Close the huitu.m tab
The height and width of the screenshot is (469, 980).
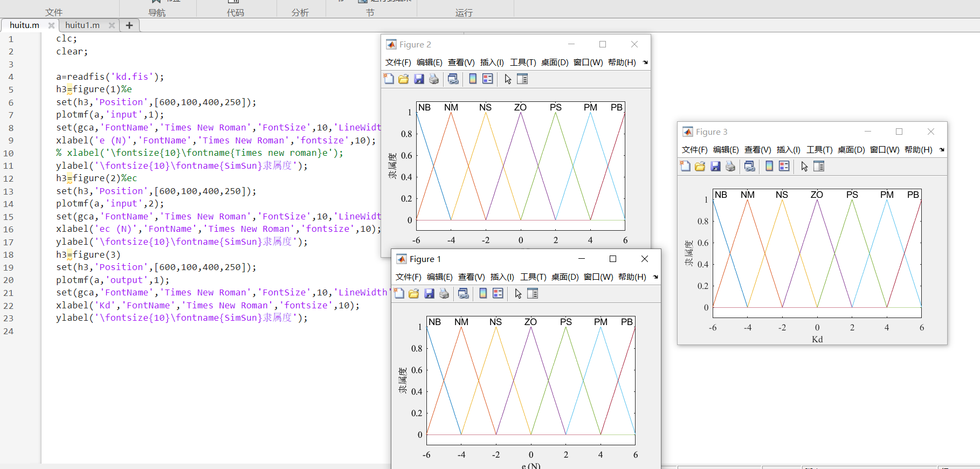[51, 25]
